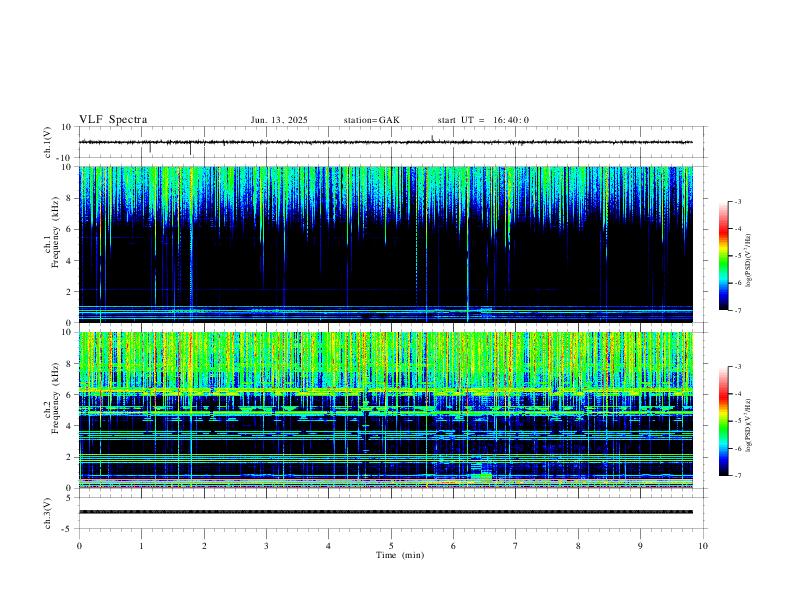Click the "6" tick on the time axis
Viewport: 792px width, 612px height.
454,546
